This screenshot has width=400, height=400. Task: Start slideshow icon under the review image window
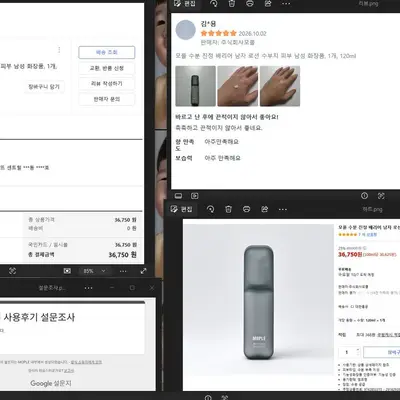pyautogui.click(x=195, y=196)
